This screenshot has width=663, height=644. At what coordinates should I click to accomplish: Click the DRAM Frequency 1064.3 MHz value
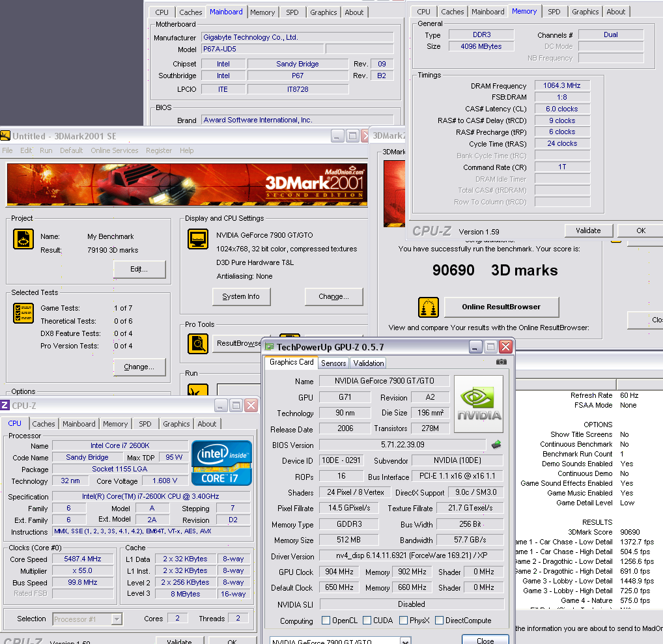[561, 85]
